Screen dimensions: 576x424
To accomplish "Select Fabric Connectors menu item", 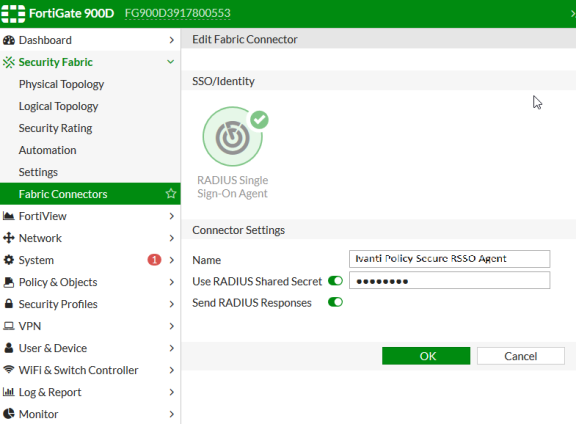I will [90, 194].
